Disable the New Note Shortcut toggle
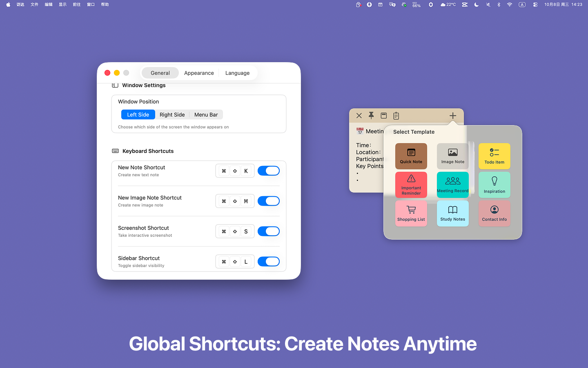The width and height of the screenshot is (588, 368). [x=269, y=171]
